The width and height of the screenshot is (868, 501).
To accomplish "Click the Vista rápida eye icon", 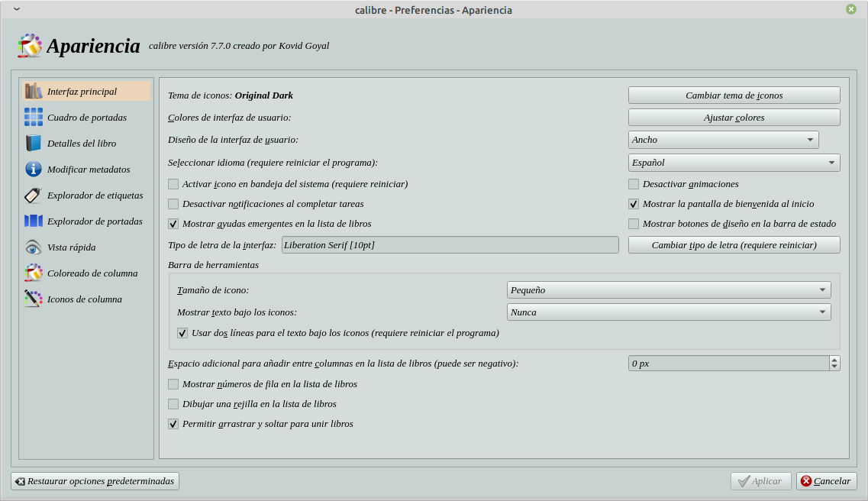I will pyautogui.click(x=34, y=247).
